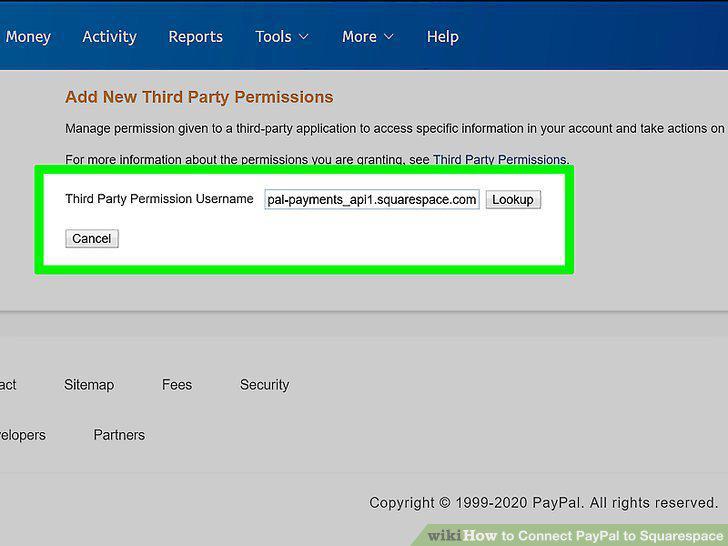Image resolution: width=728 pixels, height=546 pixels.
Task: Open the Security footer link
Action: click(x=264, y=385)
